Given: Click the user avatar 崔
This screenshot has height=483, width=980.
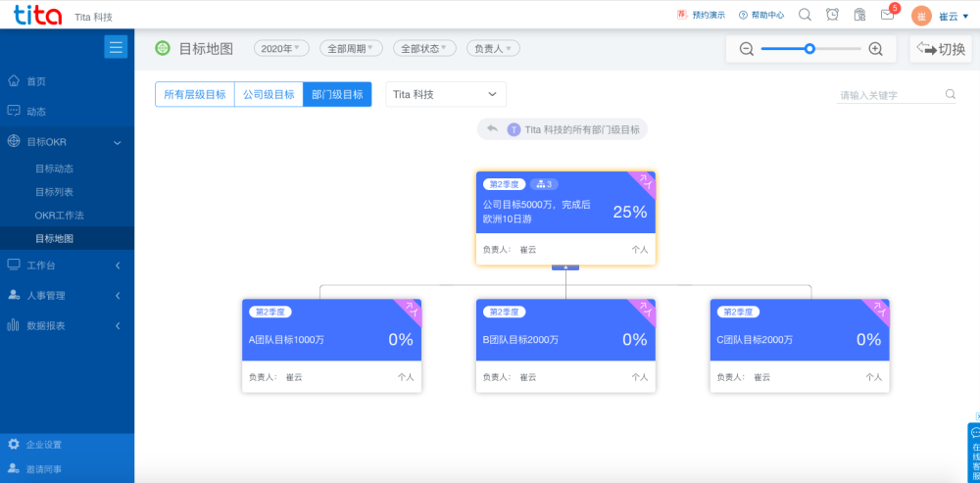Looking at the screenshot, I should pyautogui.click(x=921, y=16).
